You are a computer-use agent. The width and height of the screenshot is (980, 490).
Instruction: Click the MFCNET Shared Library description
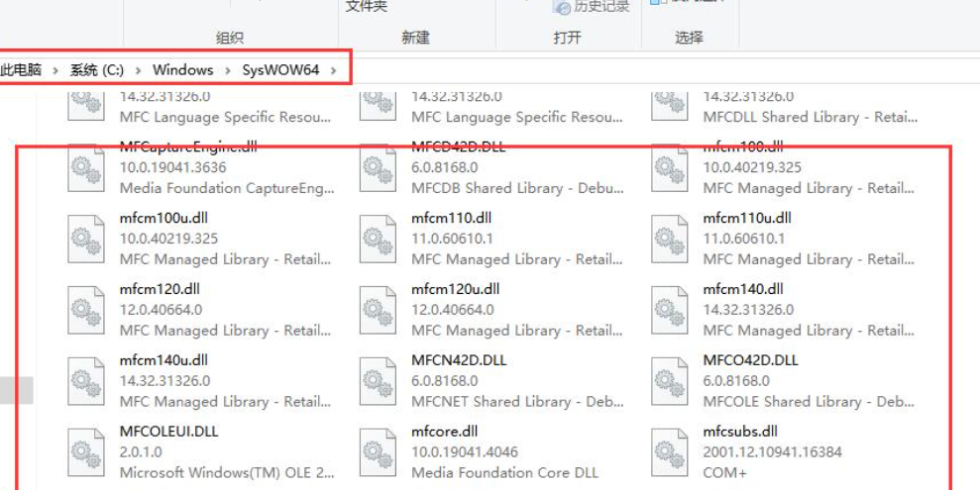[x=517, y=401]
